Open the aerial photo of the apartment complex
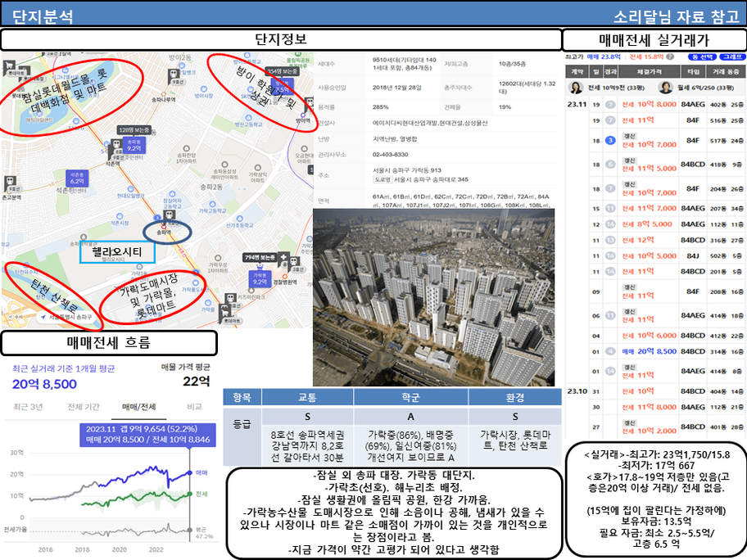Viewport: 747px width, 560px height. click(433, 297)
